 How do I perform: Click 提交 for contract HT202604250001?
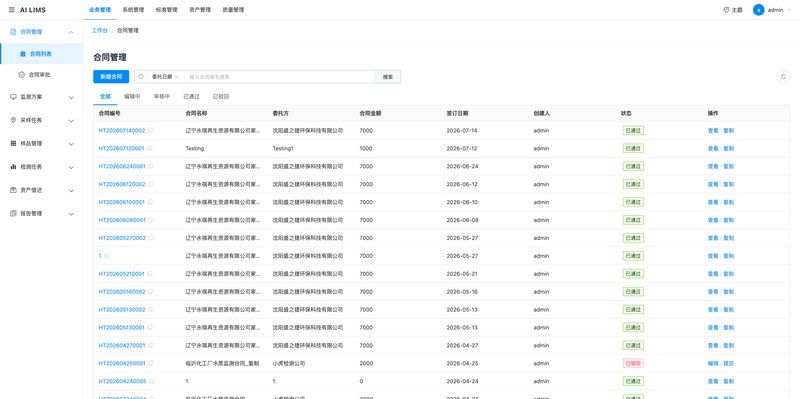(x=729, y=363)
